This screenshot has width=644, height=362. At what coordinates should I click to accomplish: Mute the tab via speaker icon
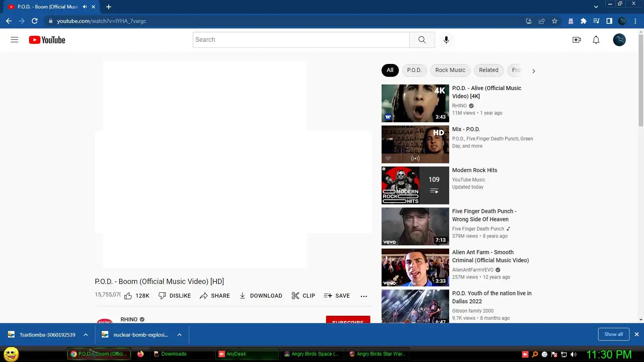pos(85,7)
